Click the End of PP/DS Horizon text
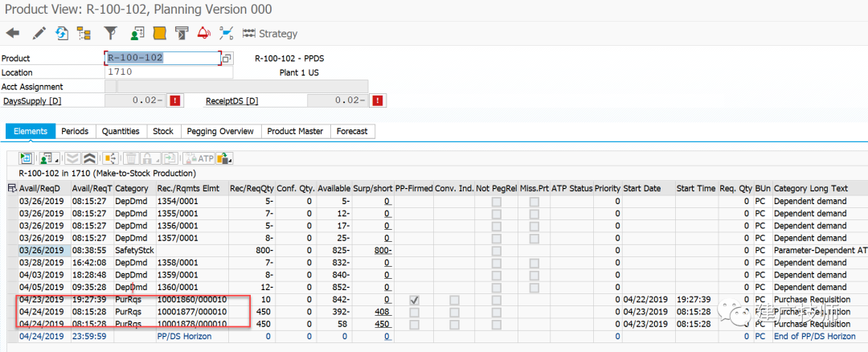 pos(813,336)
